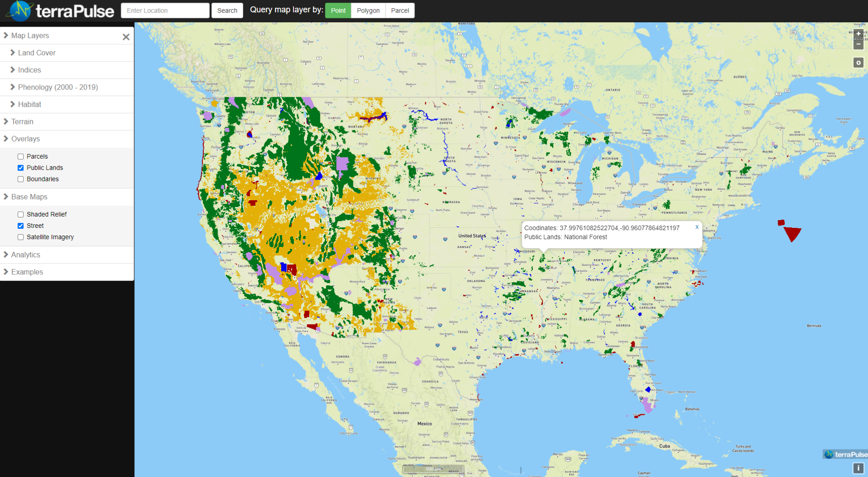Image resolution: width=868 pixels, height=477 pixels.
Task: Click the terraPulse logo in header
Action: (61, 10)
